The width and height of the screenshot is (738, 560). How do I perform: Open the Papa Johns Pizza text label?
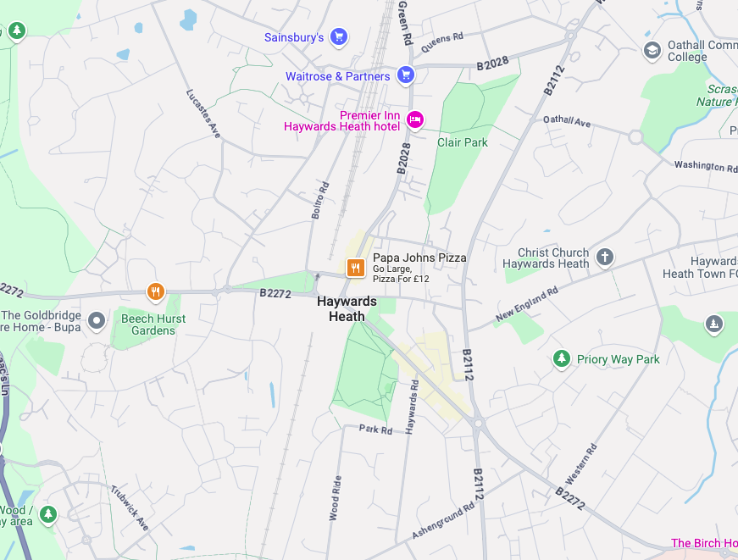click(x=419, y=258)
